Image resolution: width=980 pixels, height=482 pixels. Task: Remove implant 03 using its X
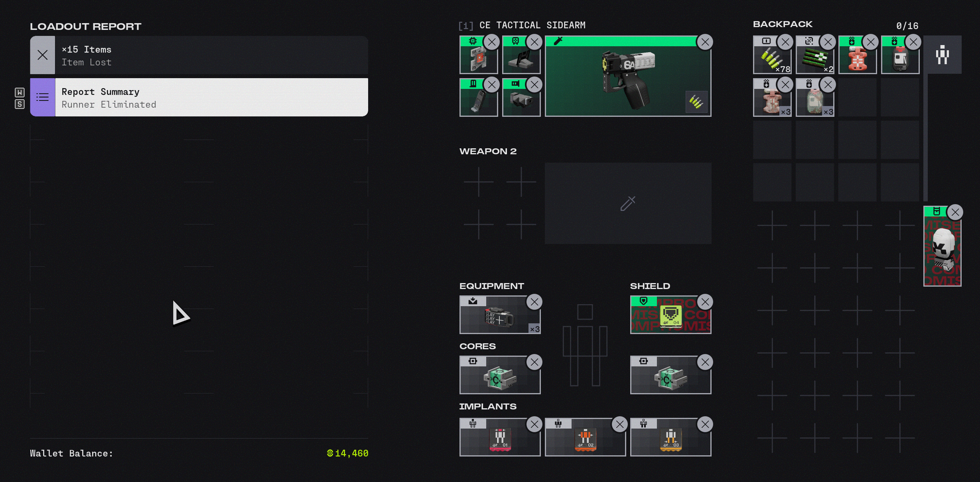pos(705,425)
